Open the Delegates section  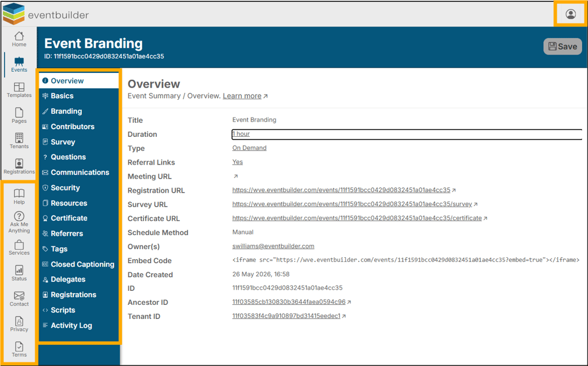click(x=79, y=280)
